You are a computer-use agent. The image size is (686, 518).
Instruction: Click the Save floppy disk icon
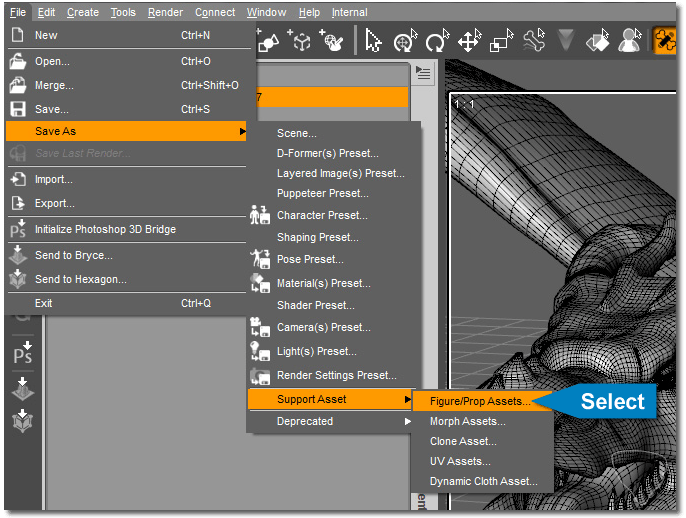(18, 109)
